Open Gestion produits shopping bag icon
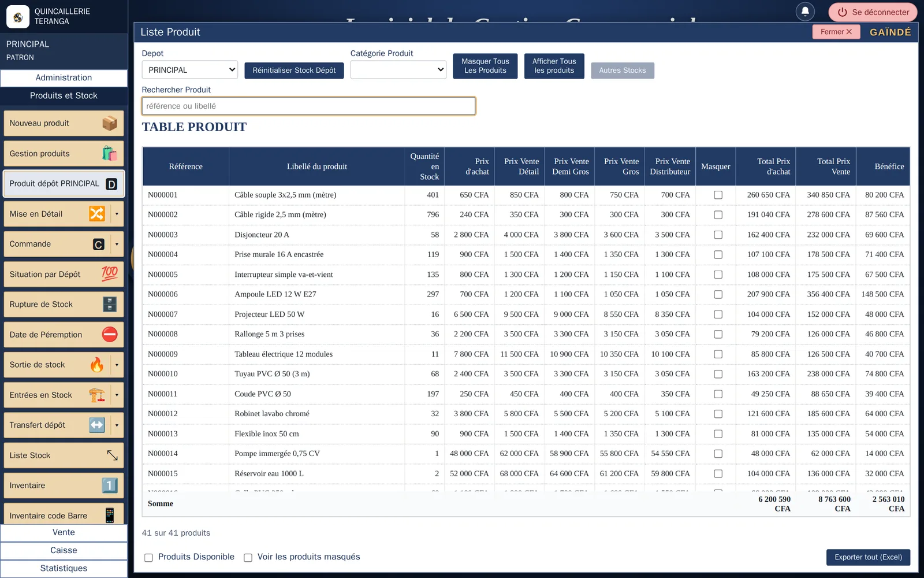The image size is (924, 578). tap(110, 154)
